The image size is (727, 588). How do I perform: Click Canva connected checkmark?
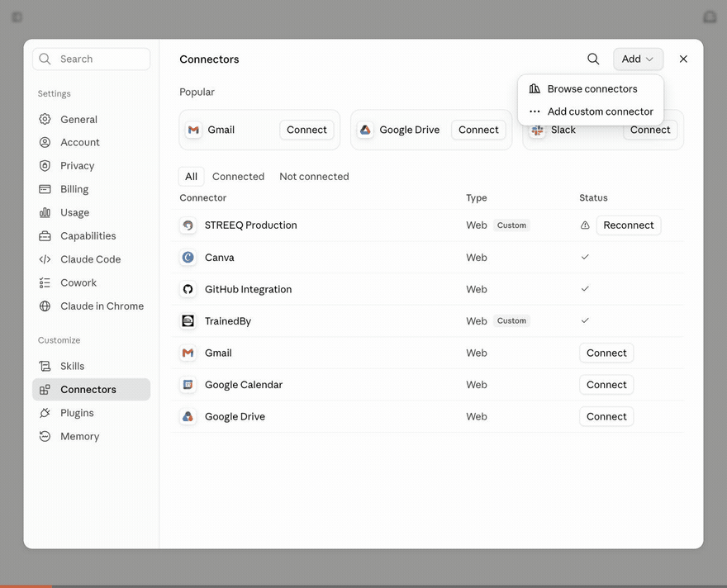(585, 257)
